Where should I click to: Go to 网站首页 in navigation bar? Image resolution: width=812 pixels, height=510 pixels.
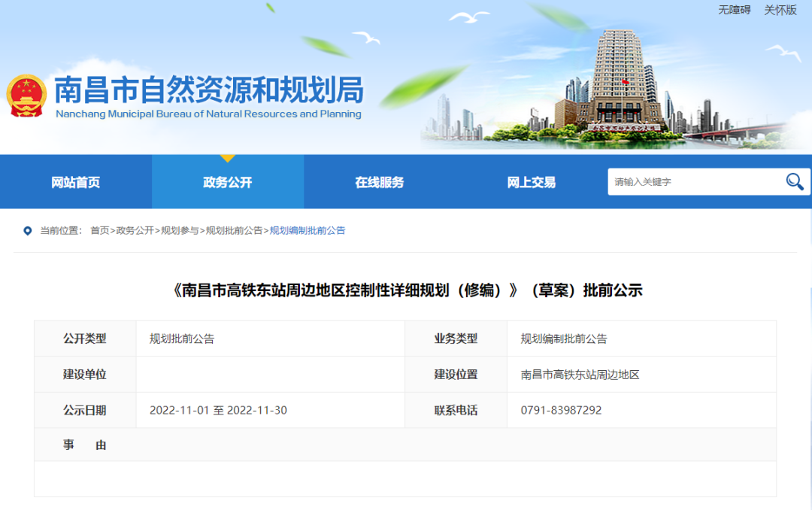[x=75, y=182]
